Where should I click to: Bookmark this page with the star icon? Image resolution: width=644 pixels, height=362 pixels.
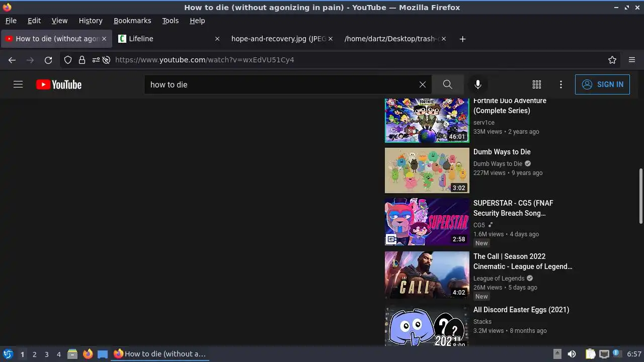click(612, 60)
